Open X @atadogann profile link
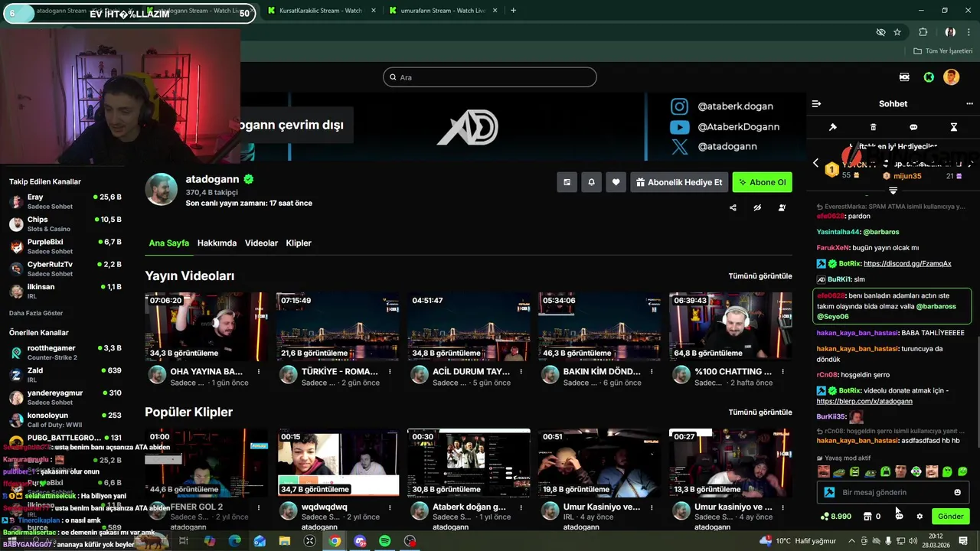This screenshot has width=980, height=551. pos(714,146)
